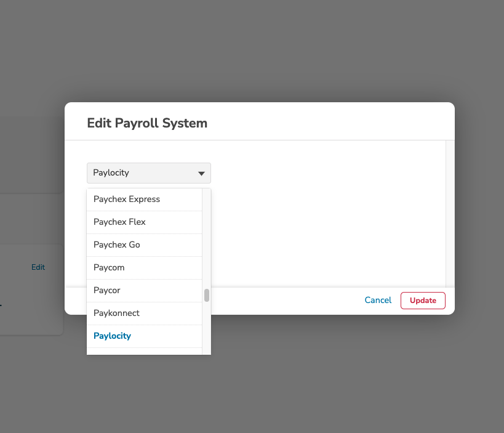Choose Paycor from the payroll list
This screenshot has height=433, width=504.
[145, 291]
